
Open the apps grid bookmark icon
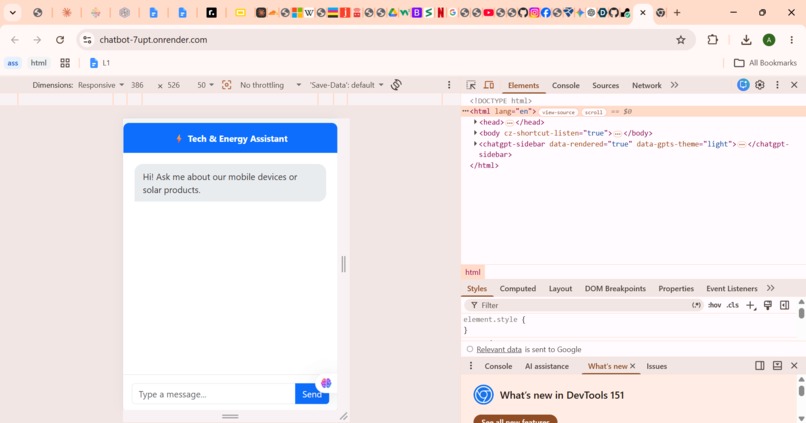click(x=65, y=63)
